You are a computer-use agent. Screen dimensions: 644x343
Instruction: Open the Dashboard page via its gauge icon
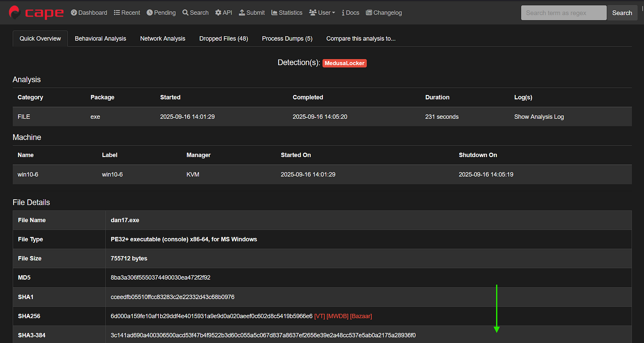[x=74, y=12]
